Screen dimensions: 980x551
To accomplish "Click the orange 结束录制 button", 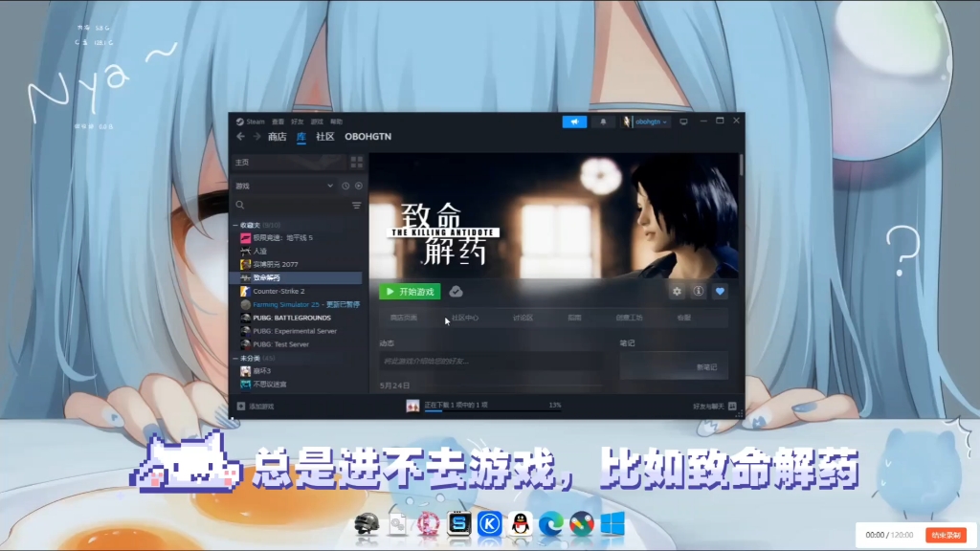I will (x=947, y=536).
